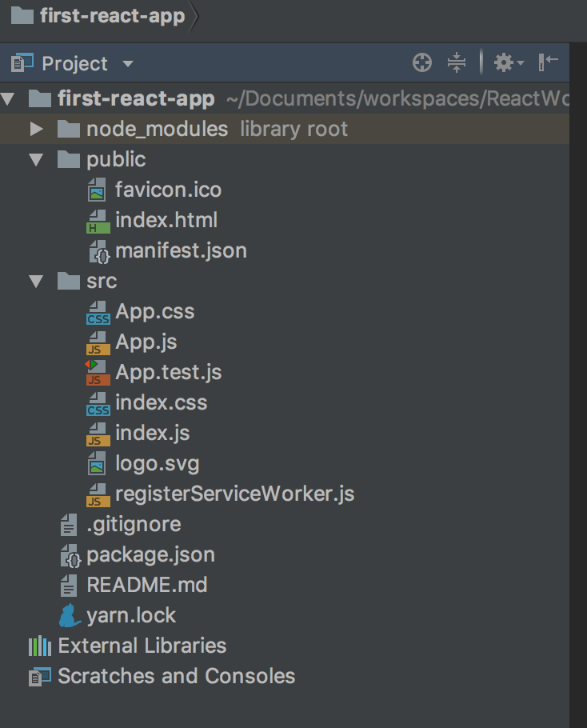This screenshot has height=728, width=587.
Task: Hide the Project tool window
Action: [547, 62]
